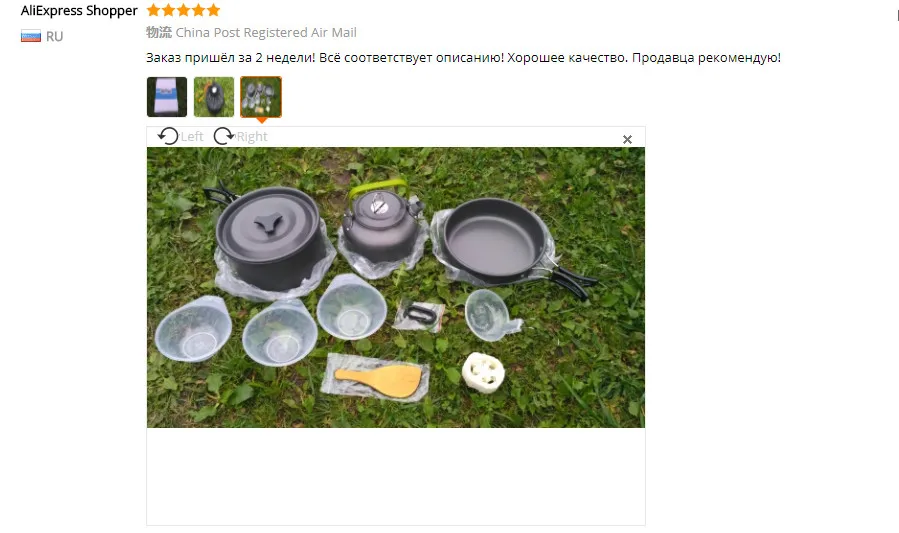This screenshot has width=899, height=533.
Task: Click the fourth rating star
Action: (x=198, y=10)
